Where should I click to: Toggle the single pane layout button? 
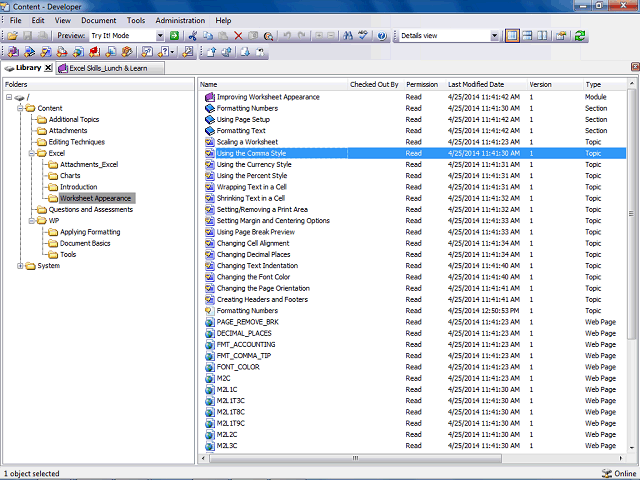(x=512, y=36)
